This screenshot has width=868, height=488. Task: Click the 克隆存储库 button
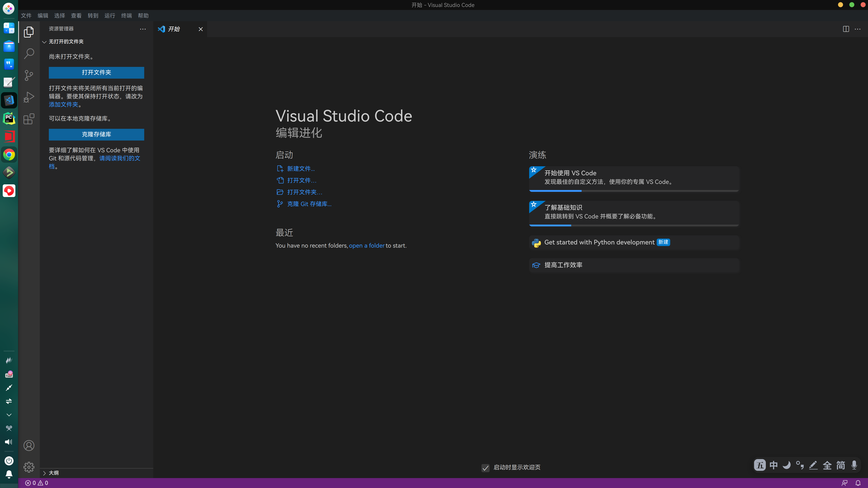coord(96,134)
